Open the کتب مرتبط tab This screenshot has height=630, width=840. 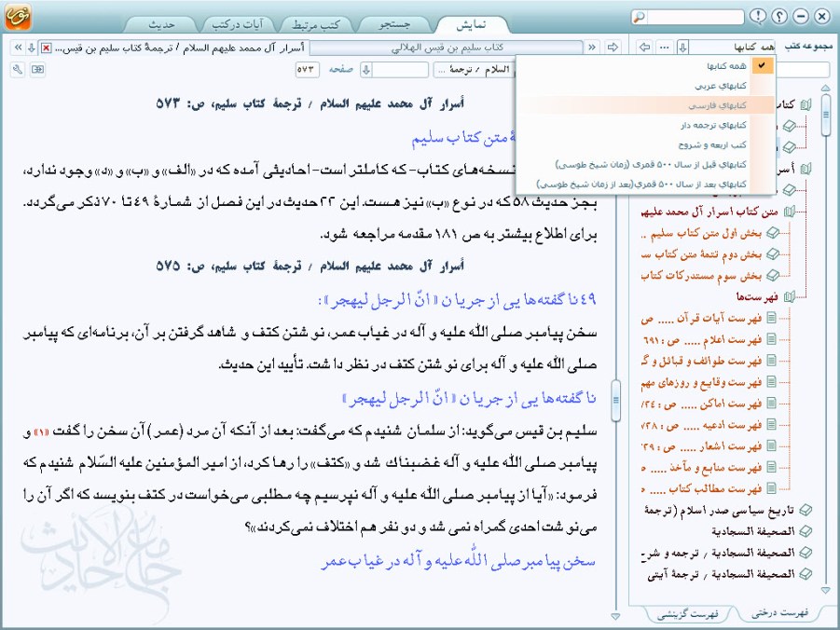point(316,24)
